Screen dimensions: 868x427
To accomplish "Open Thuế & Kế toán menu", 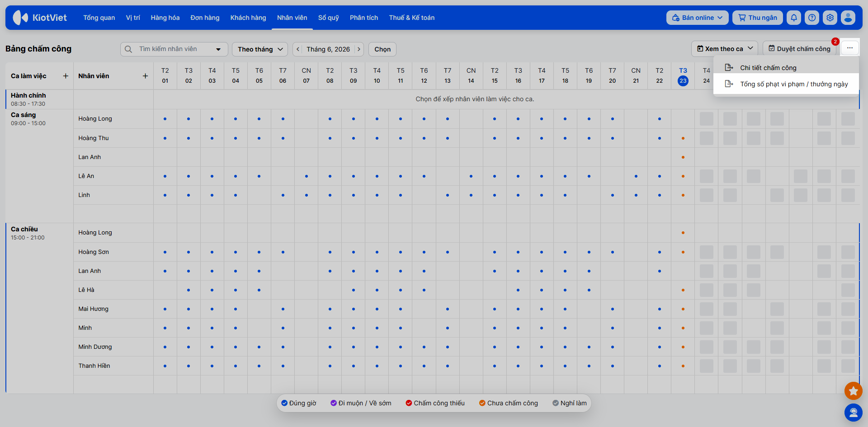I will click(412, 18).
